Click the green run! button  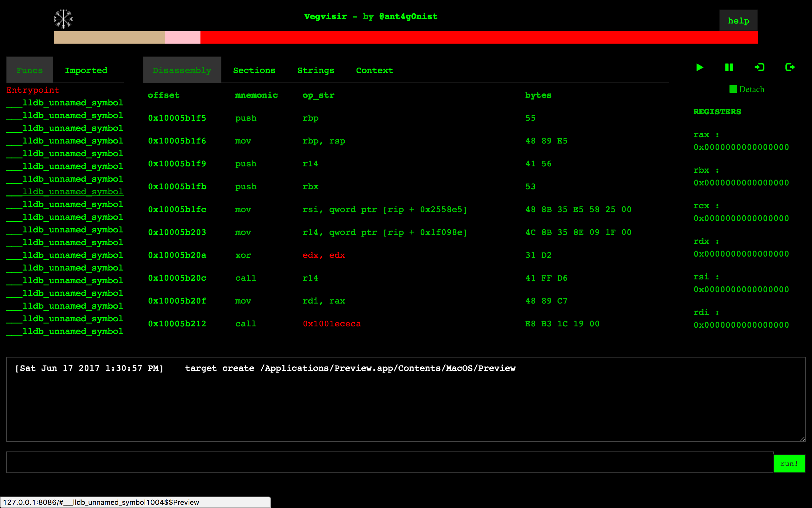(x=789, y=464)
